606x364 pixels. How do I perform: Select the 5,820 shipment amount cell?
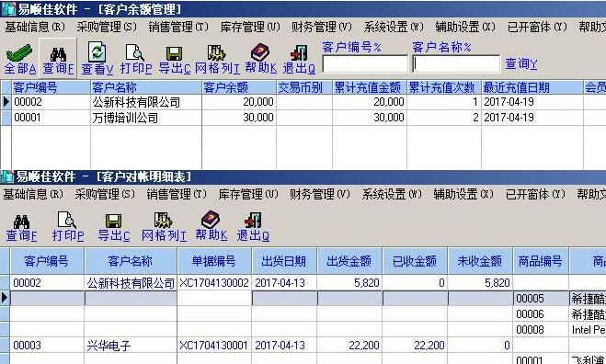349,283
